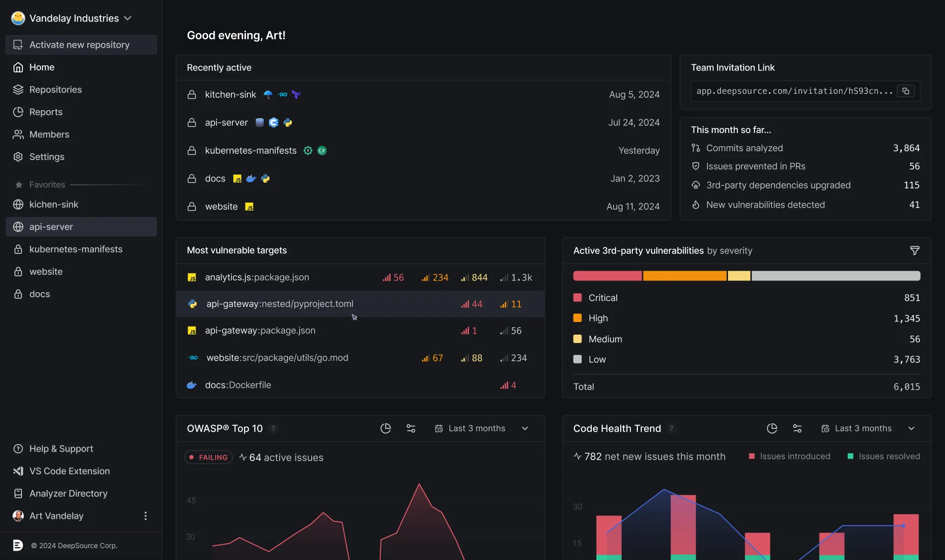The image size is (945, 560).
Task: Open Help & Support
Action: pyautogui.click(x=61, y=448)
